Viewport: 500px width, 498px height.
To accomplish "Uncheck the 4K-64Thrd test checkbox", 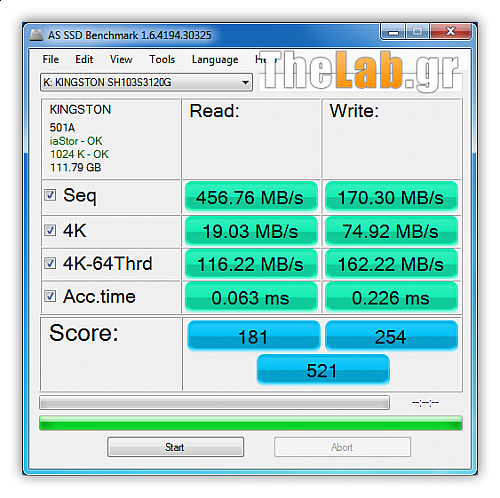I will (50, 263).
